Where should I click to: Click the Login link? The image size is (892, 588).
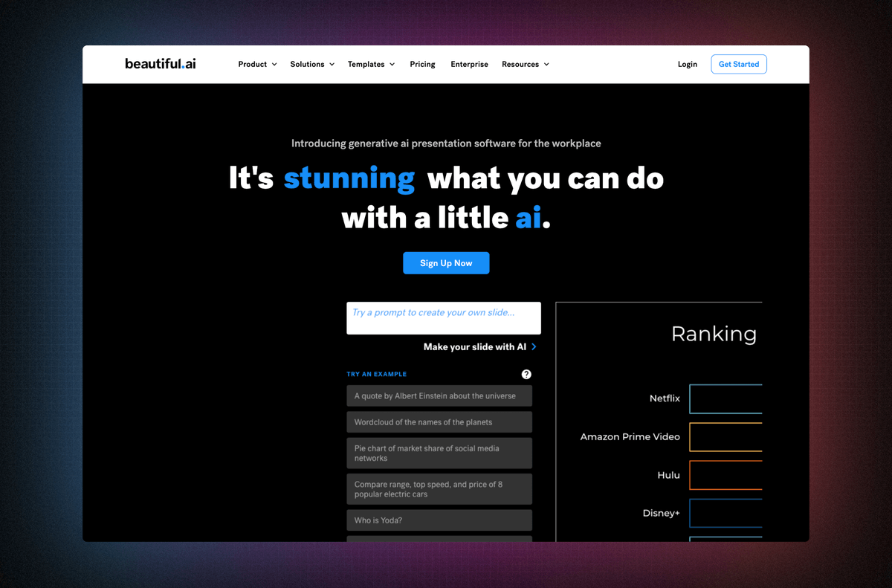(x=688, y=65)
